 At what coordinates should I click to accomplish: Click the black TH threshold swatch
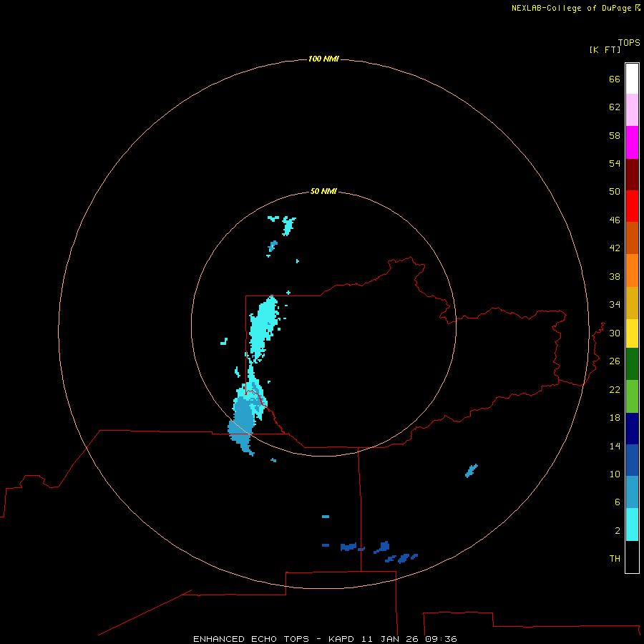click(632, 557)
